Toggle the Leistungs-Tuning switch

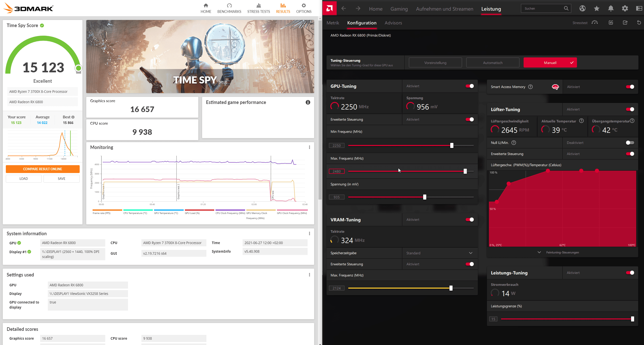tap(630, 273)
